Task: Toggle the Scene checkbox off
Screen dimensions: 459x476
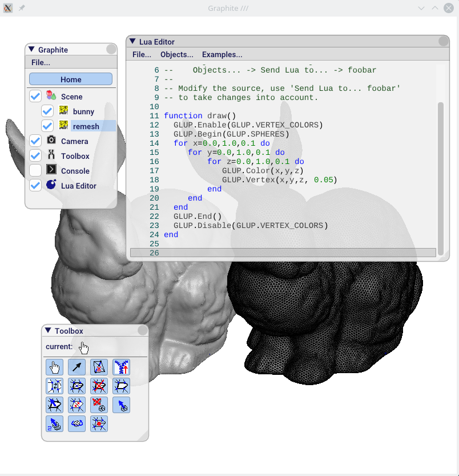Action: pos(35,96)
